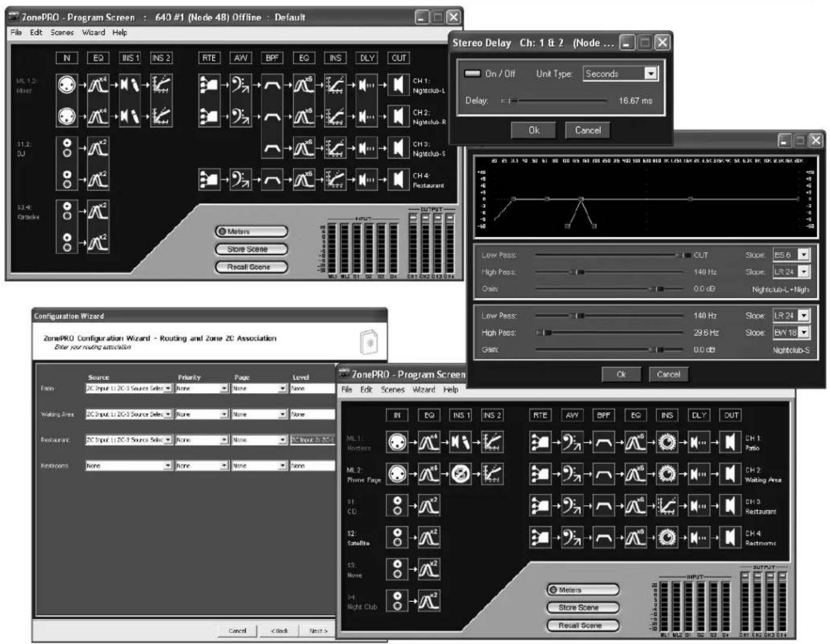Open the x6 EQ block on CH 2 Nightclub-R
This screenshot has height=644, width=830.
(304, 116)
